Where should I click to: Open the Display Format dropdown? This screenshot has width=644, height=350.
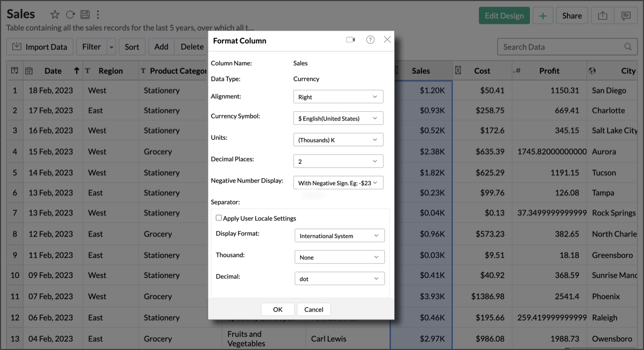coord(339,235)
